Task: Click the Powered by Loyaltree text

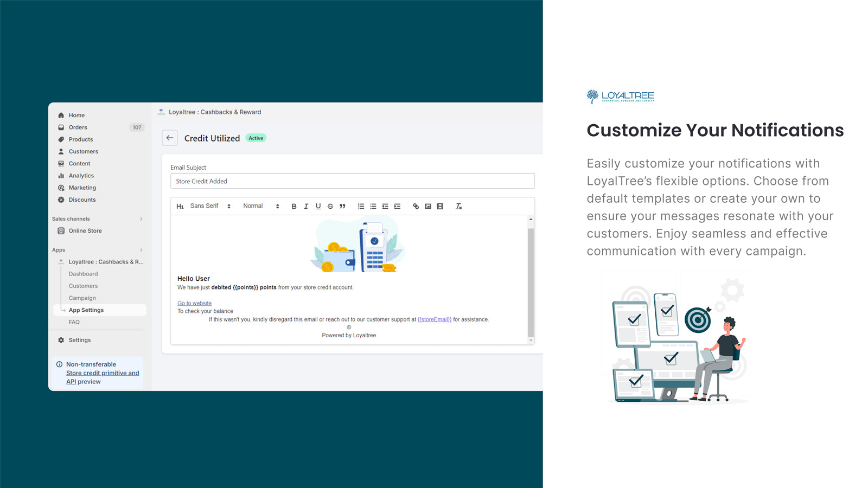Action: 349,335
